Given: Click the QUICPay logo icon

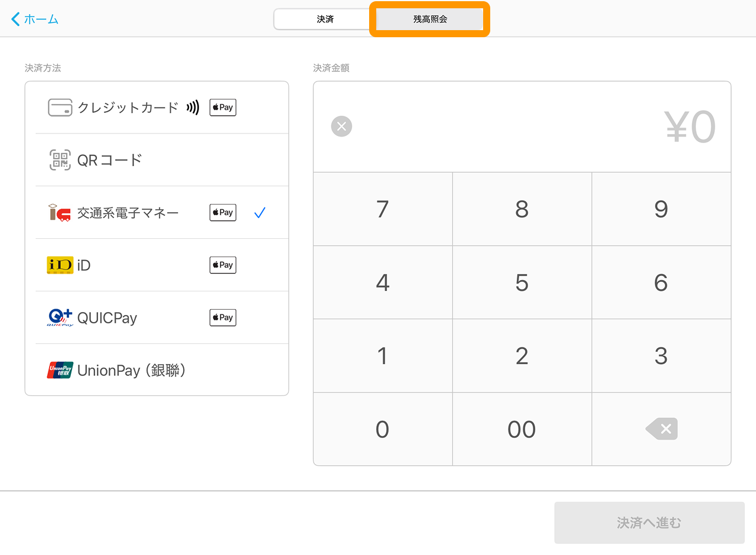Looking at the screenshot, I should (x=60, y=318).
